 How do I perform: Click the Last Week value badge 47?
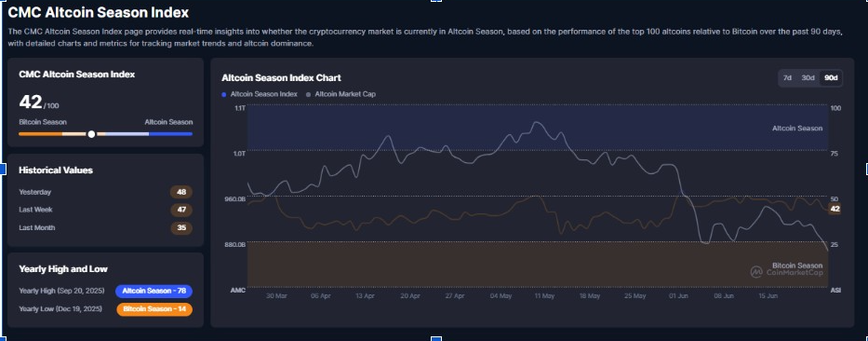point(181,211)
